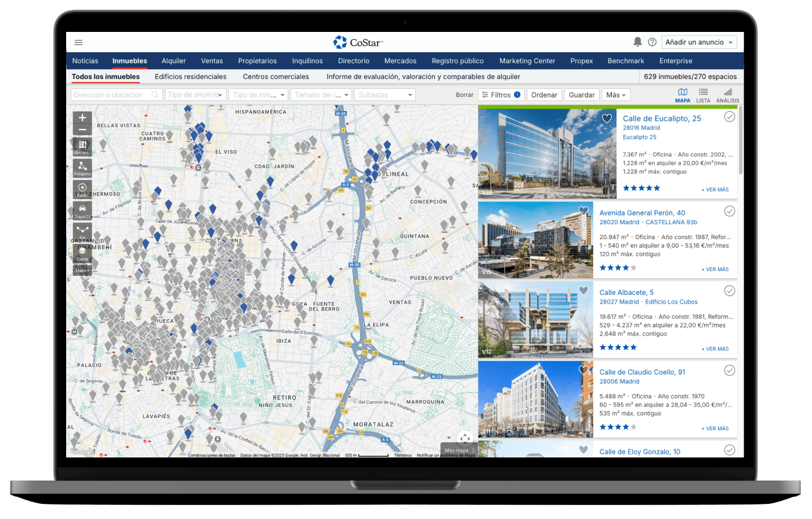The width and height of the screenshot is (812, 519).
Task: Select the Polígono drawing tool on map
Action: (x=82, y=167)
